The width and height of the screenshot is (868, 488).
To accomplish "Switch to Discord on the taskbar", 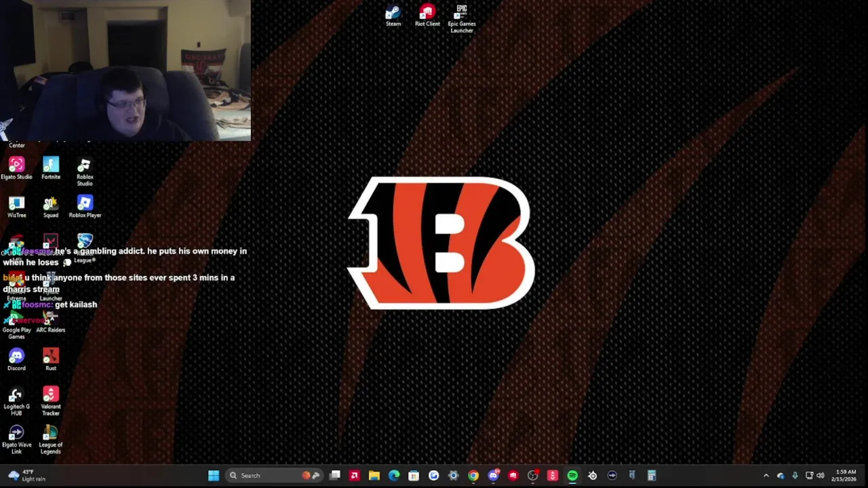I will click(x=493, y=476).
